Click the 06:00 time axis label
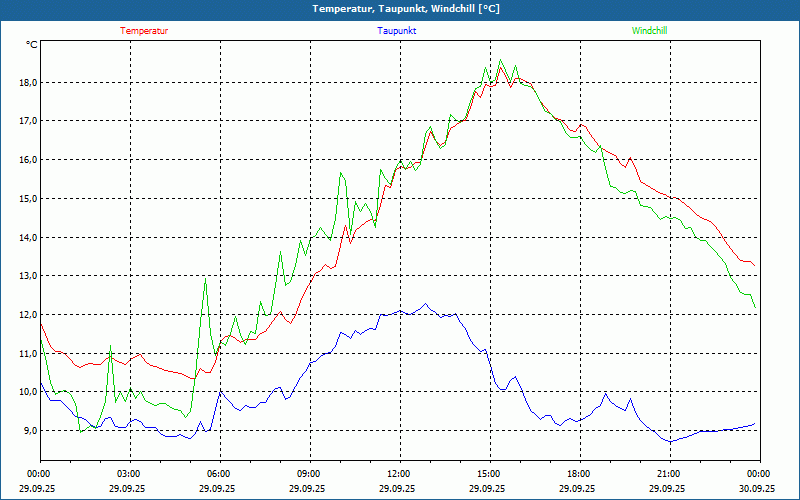Screen dimensions: 800x500 (219, 474)
